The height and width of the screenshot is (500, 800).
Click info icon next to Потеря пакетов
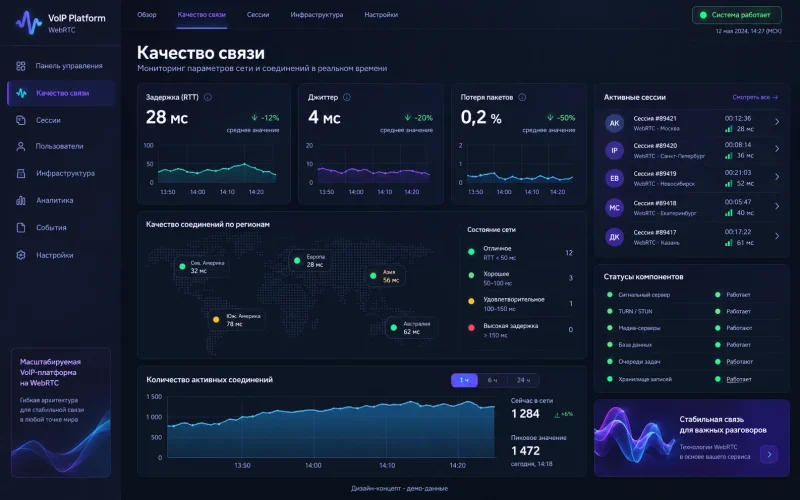tap(522, 97)
